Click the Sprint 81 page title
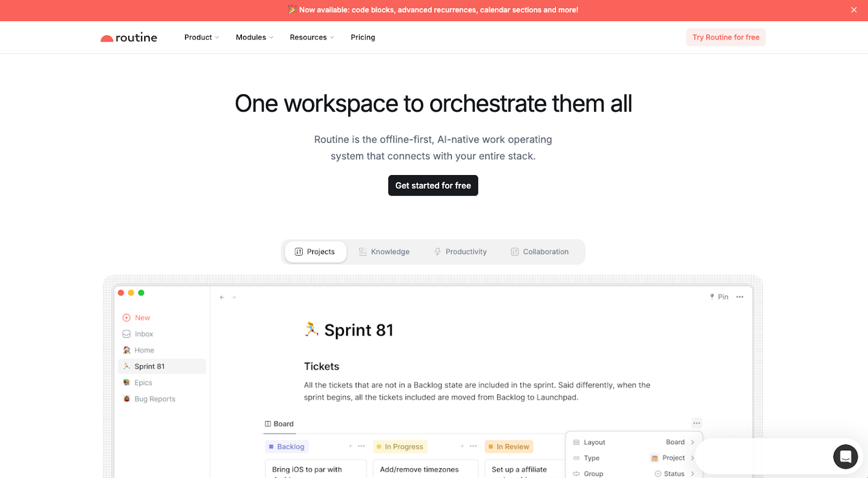Image resolution: width=868 pixels, height=478 pixels. tap(359, 330)
